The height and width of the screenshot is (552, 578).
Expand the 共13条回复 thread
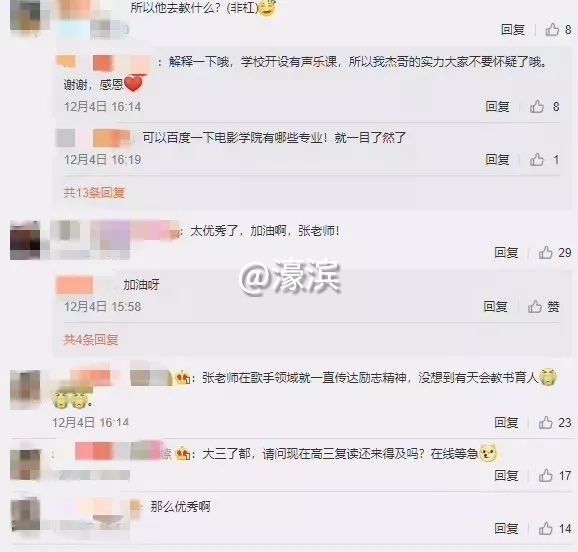[x=94, y=192]
